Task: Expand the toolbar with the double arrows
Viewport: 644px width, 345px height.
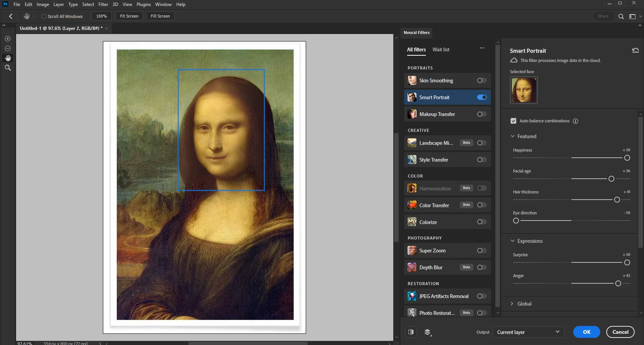Action: (4, 25)
